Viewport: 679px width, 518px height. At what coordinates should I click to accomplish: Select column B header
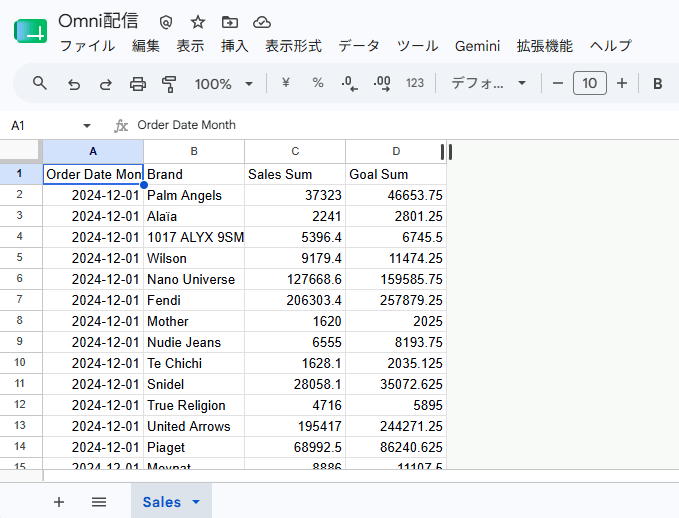tap(194, 151)
